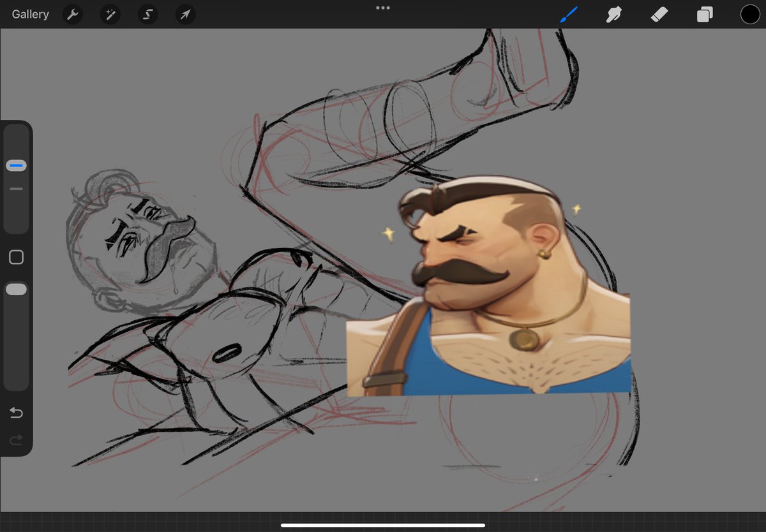Select the Smudge finger tool

click(613, 14)
